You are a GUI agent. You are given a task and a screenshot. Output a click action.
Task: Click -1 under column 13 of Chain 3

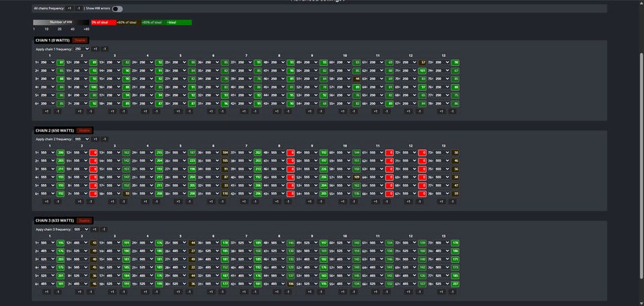pos(452,292)
